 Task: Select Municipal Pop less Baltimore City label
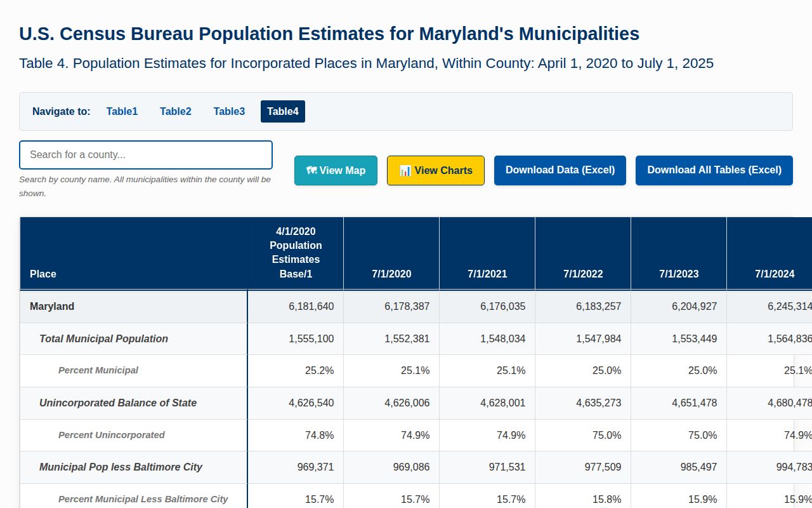121,467
